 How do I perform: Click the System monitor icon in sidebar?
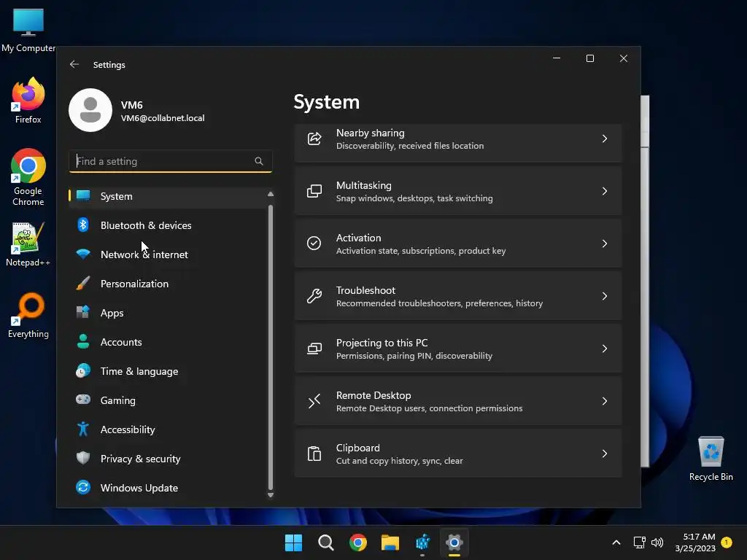pos(83,195)
